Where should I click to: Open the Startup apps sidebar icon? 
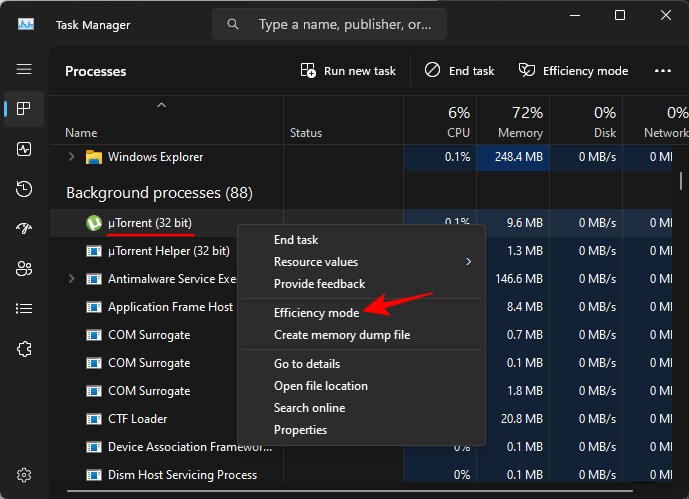point(24,228)
